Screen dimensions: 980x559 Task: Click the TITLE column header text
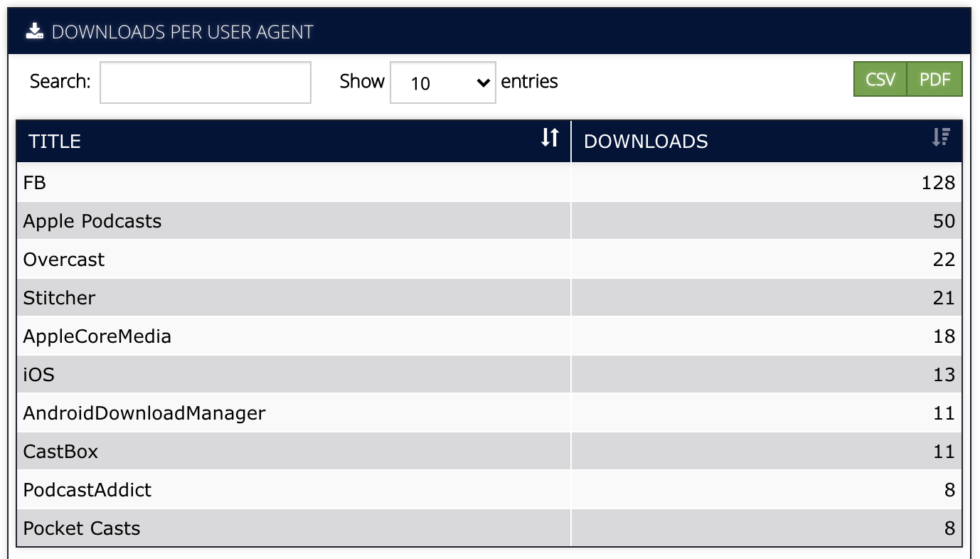point(55,142)
